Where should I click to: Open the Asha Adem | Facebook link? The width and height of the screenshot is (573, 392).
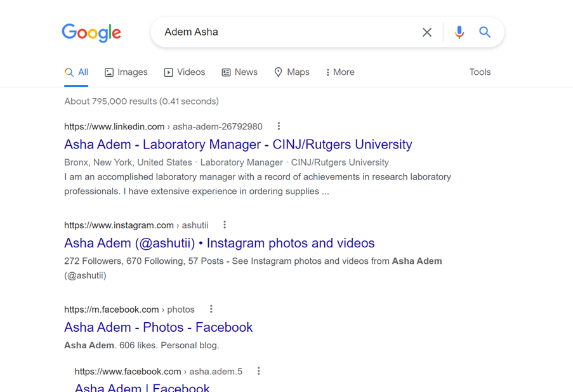coord(142,388)
